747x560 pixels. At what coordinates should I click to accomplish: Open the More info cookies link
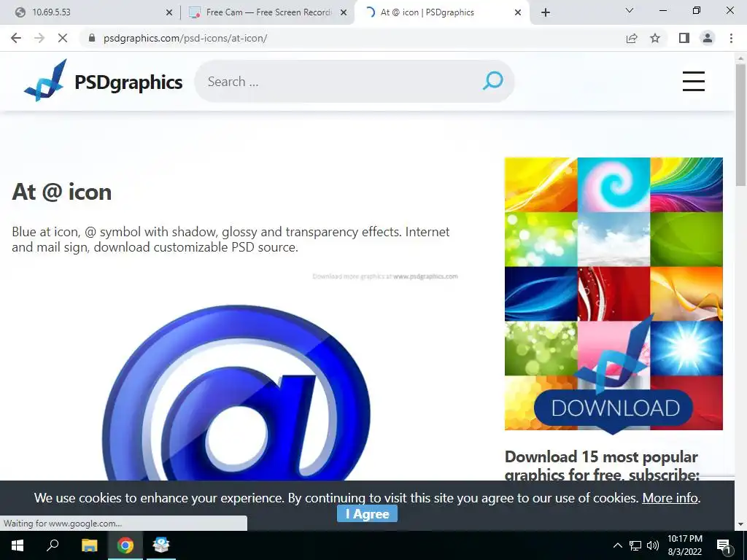pos(670,498)
